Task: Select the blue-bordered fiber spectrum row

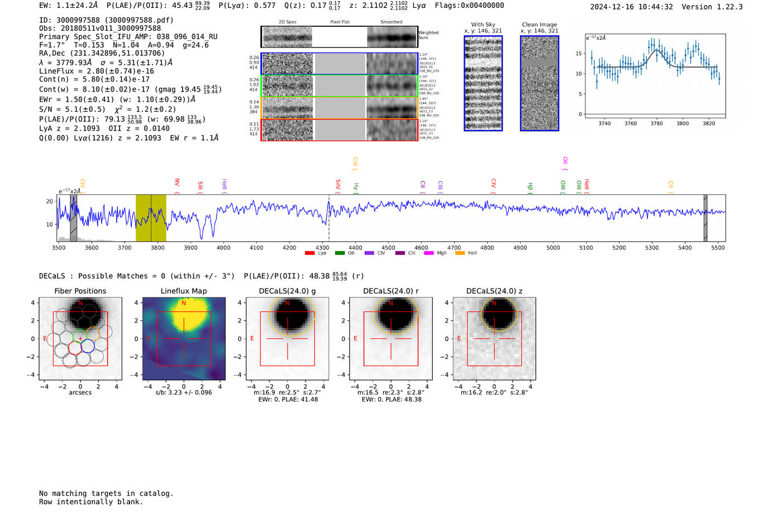Action: click(340, 64)
